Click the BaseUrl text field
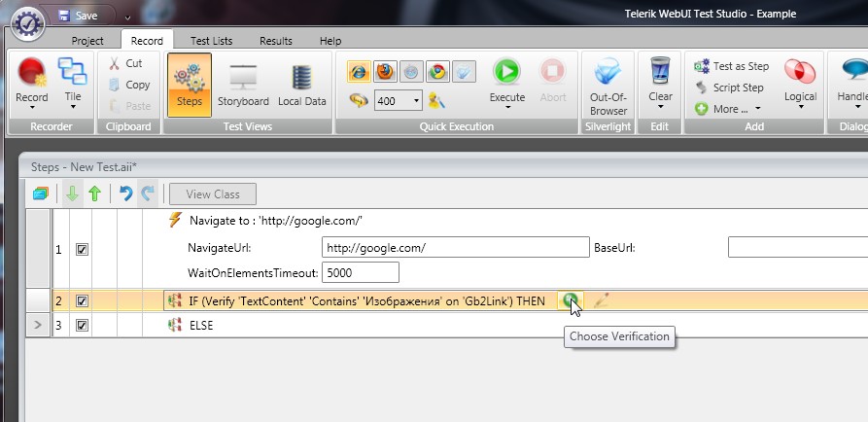This screenshot has width=868, height=422. pos(798,248)
